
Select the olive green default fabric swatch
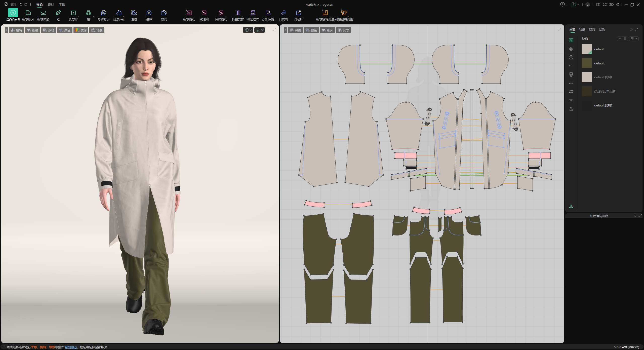pyautogui.click(x=586, y=63)
